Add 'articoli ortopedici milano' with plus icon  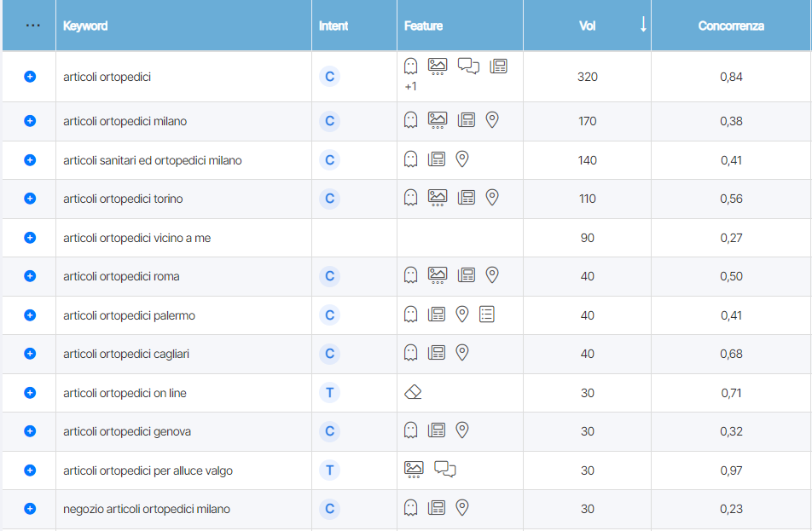(30, 121)
